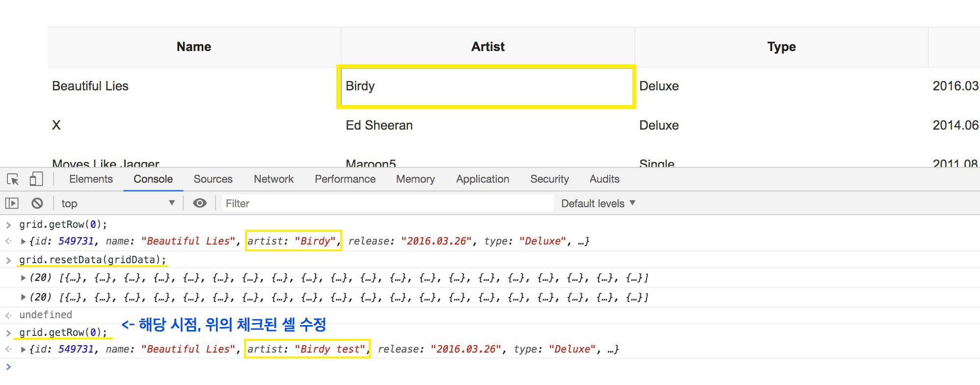Go to the Network tab
Screen dimensions: 980x385
273,179
